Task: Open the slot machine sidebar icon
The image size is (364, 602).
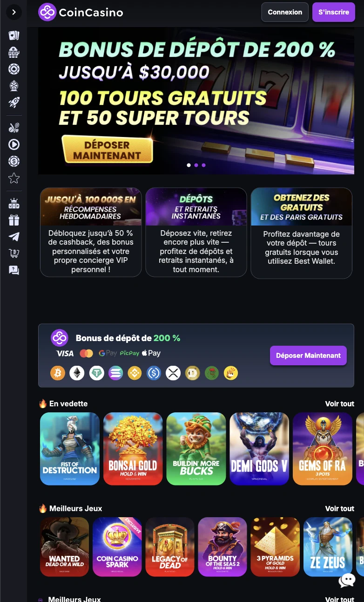Action: click(x=14, y=52)
